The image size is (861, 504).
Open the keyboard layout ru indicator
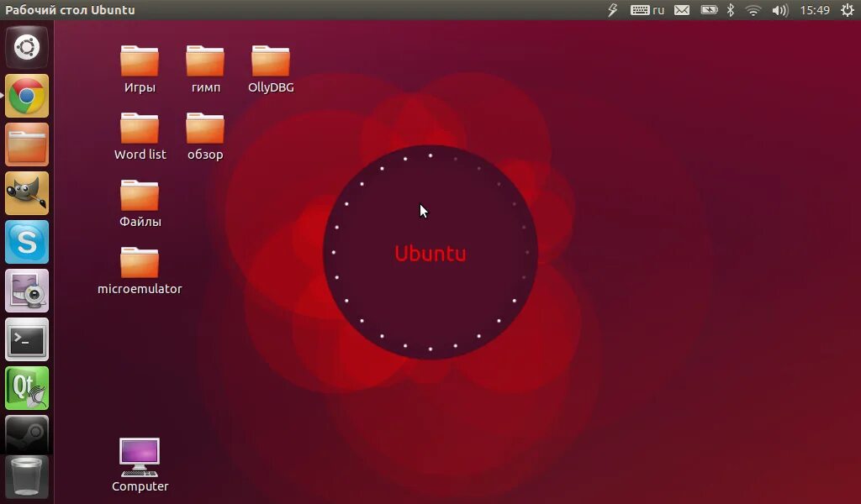click(647, 10)
